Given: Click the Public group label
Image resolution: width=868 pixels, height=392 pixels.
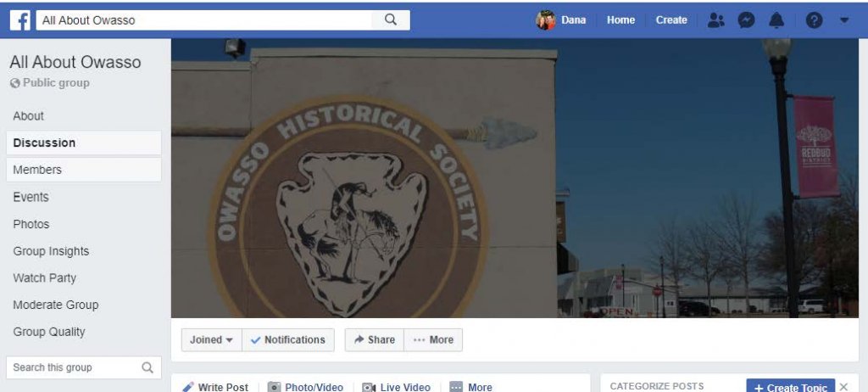Looking at the screenshot, I should point(50,83).
